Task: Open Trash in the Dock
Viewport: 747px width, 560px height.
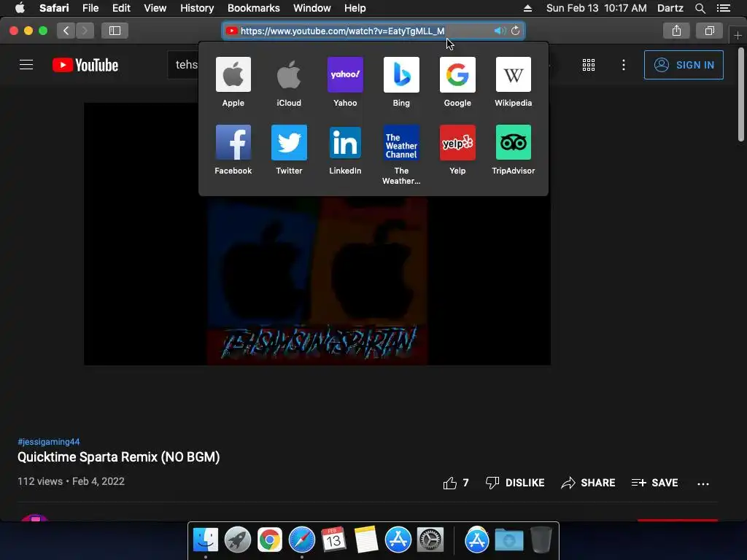Action: click(x=541, y=540)
